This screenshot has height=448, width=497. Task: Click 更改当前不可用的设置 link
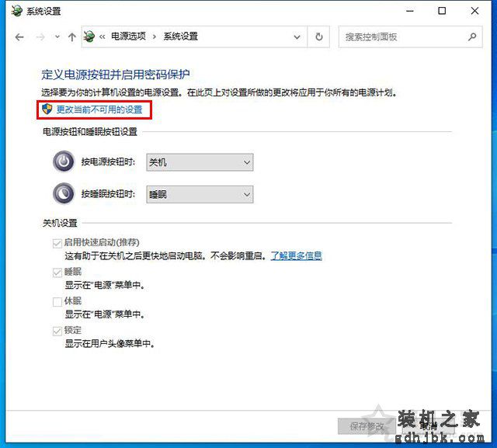pos(99,109)
